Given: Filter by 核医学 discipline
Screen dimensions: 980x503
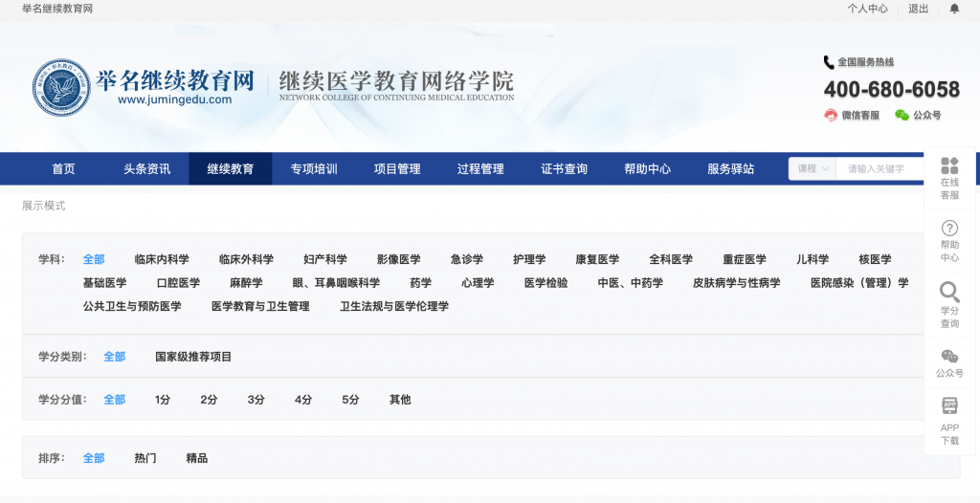Looking at the screenshot, I should (875, 259).
